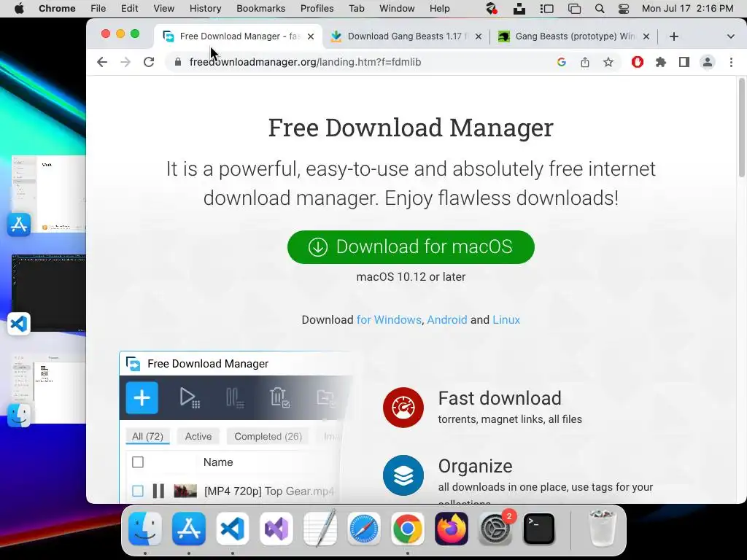Click the start all downloads play icon
This screenshot has width=747, height=560.
tap(189, 397)
